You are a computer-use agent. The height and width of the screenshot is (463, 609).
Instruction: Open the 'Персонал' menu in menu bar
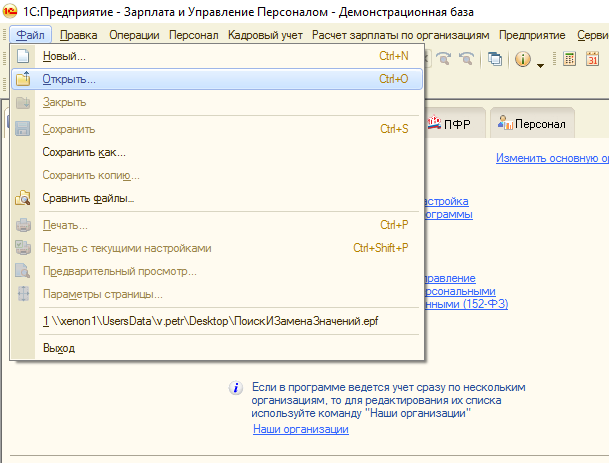(193, 35)
